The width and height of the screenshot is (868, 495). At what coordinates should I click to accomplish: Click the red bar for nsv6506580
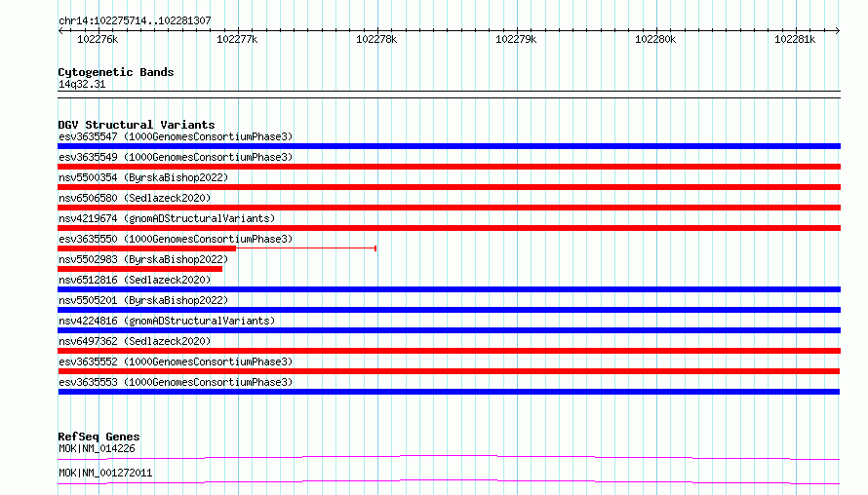[x=449, y=208]
